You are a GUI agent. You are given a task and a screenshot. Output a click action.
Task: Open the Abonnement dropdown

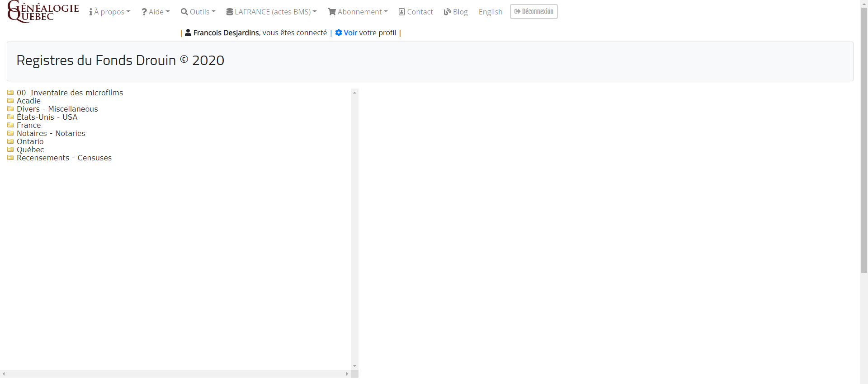pyautogui.click(x=358, y=12)
